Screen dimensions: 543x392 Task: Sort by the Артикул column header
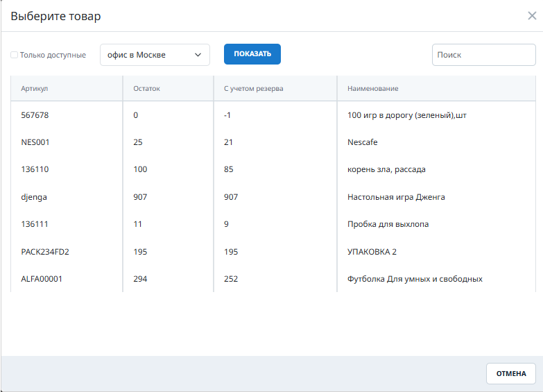pyautogui.click(x=35, y=89)
